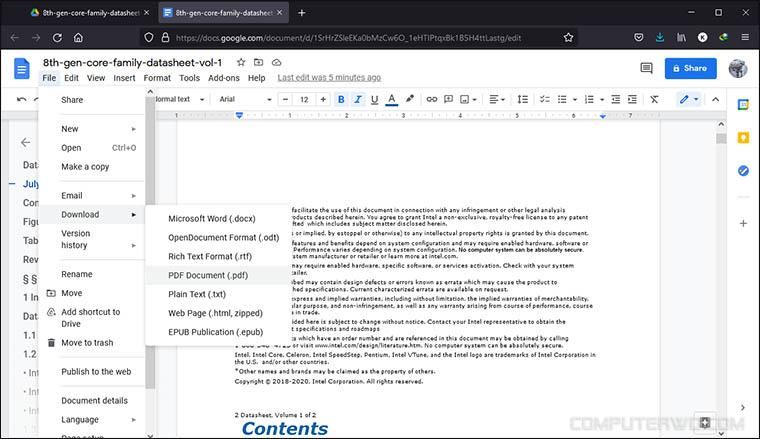Open the bulleted list options arrow

click(x=575, y=99)
